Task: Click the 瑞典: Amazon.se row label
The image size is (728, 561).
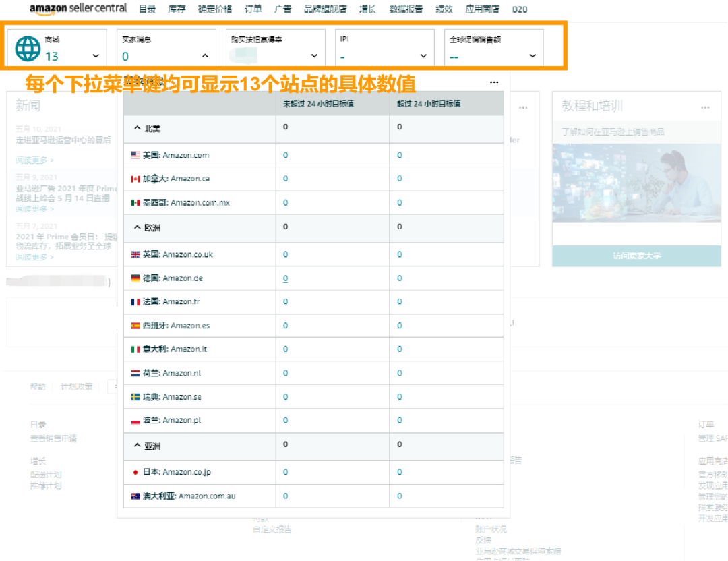Action: click(172, 397)
